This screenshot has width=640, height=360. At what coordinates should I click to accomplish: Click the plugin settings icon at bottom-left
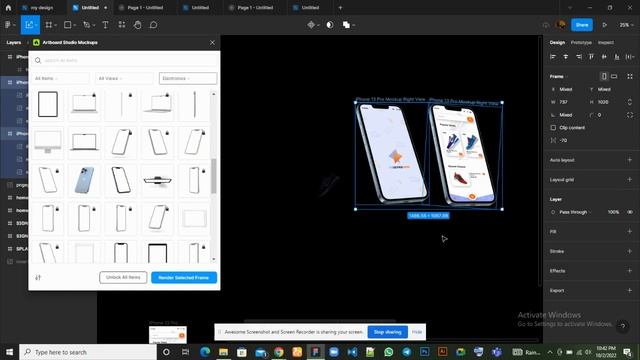pyautogui.click(x=38, y=278)
